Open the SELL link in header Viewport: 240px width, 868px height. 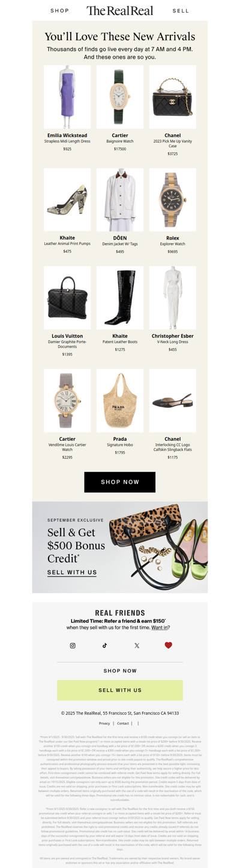(181, 11)
